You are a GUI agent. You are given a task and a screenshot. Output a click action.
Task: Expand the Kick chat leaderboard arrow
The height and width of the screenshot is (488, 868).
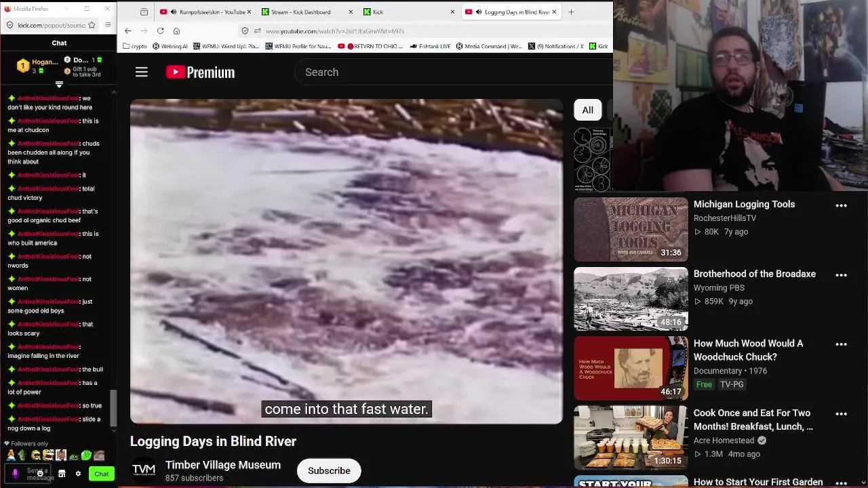coord(59,85)
